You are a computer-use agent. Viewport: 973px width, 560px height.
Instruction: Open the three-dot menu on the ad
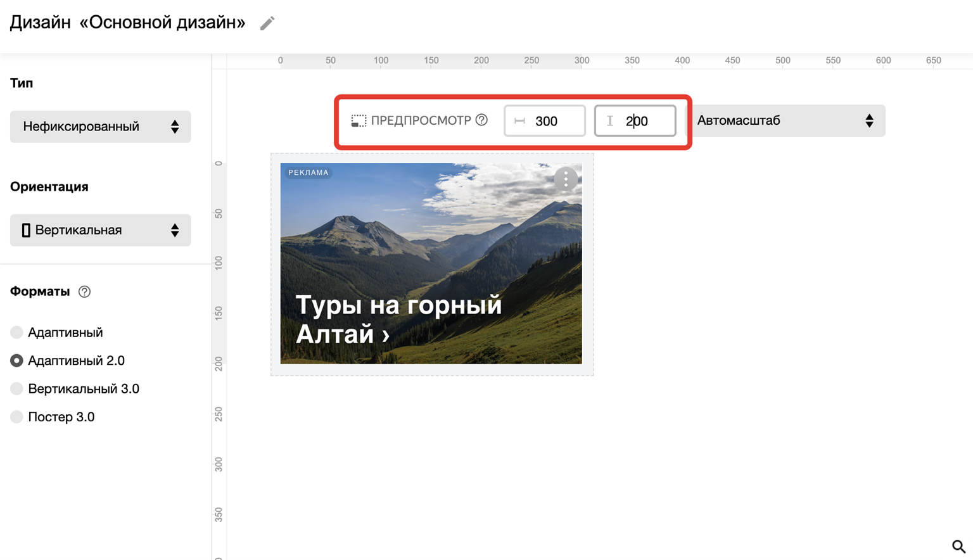tap(566, 179)
